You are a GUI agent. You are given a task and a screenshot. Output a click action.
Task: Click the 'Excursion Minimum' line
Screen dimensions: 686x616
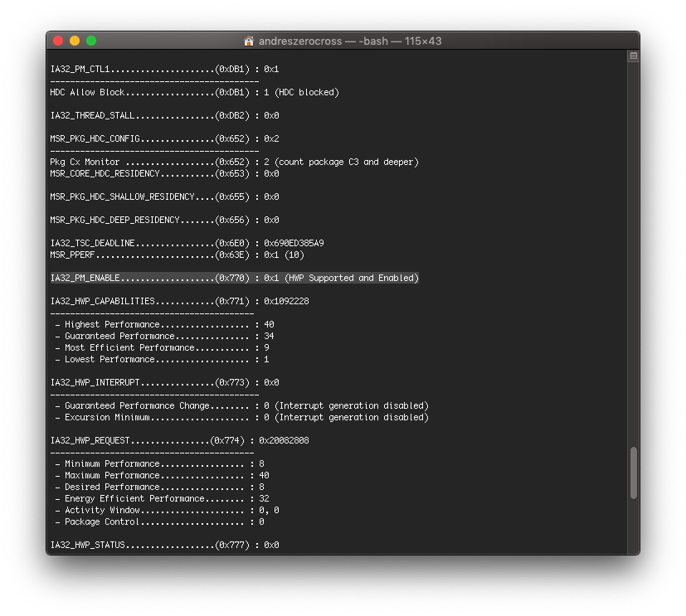[x=242, y=417]
